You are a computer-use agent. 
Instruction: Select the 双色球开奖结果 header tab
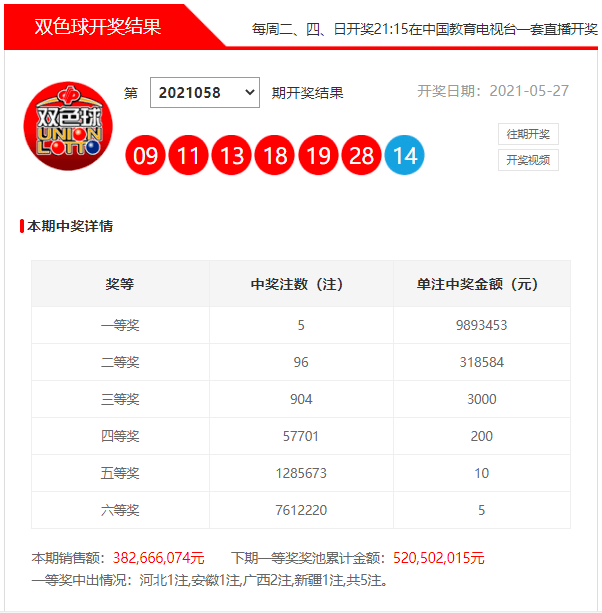98,27
